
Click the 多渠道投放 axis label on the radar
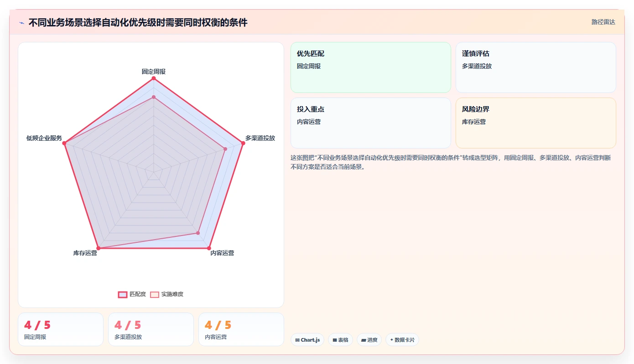(x=260, y=138)
